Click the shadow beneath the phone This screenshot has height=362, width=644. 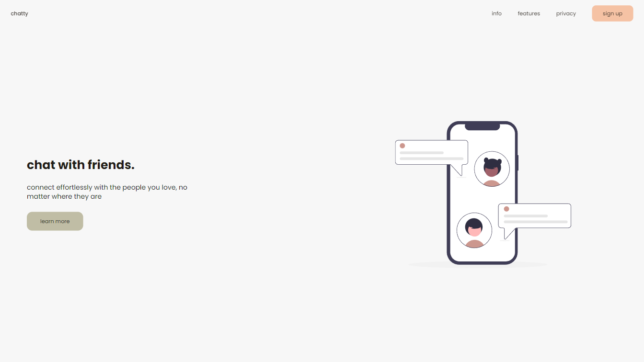click(x=477, y=265)
